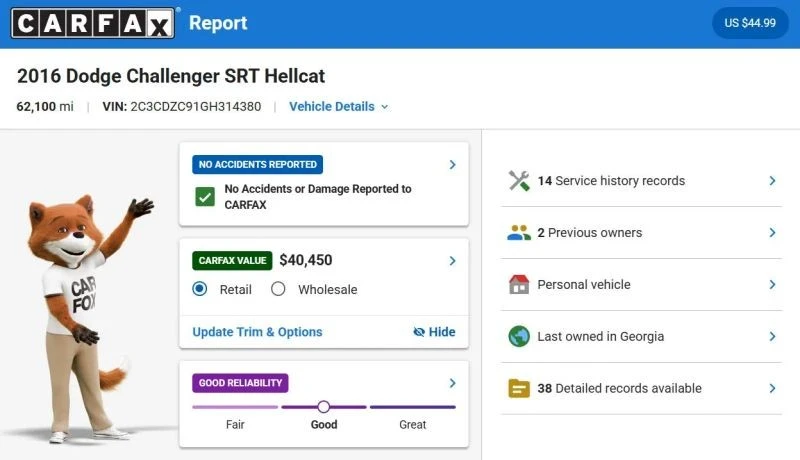Viewport: 800px width, 460px height.
Task: Click the CARFAX Value badge
Action: coord(232,261)
